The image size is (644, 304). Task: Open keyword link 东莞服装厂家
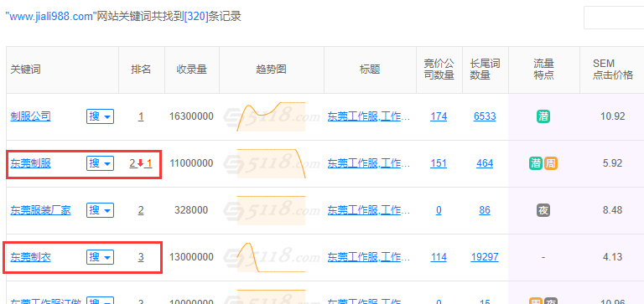pyautogui.click(x=40, y=210)
